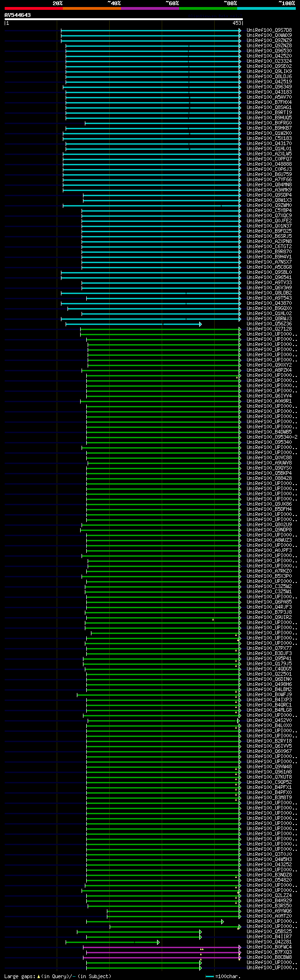The height and width of the screenshot is (980, 300).
Task: Select label UniRef100_B9GQX0
Action: pos(269,309)
